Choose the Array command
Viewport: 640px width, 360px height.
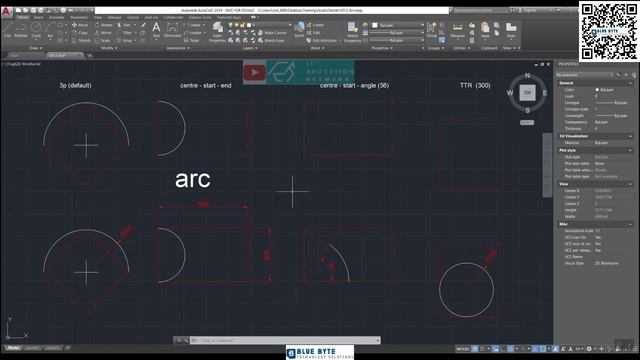(125, 40)
